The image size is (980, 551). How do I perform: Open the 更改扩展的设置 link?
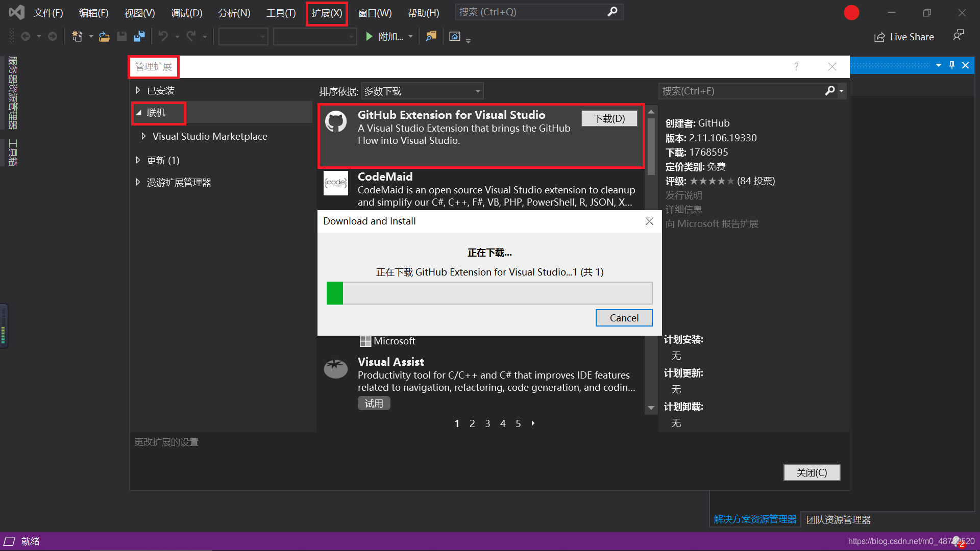point(166,442)
